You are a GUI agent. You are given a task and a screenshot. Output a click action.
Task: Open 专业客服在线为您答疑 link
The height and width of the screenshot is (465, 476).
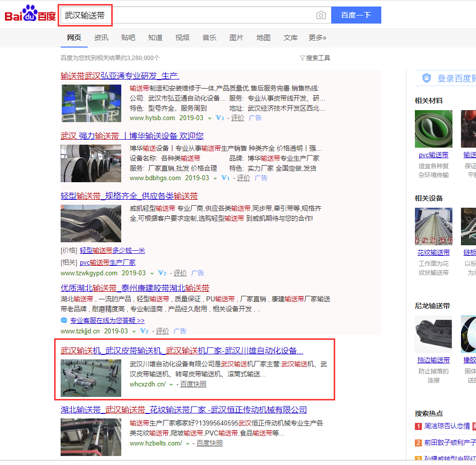(107, 320)
